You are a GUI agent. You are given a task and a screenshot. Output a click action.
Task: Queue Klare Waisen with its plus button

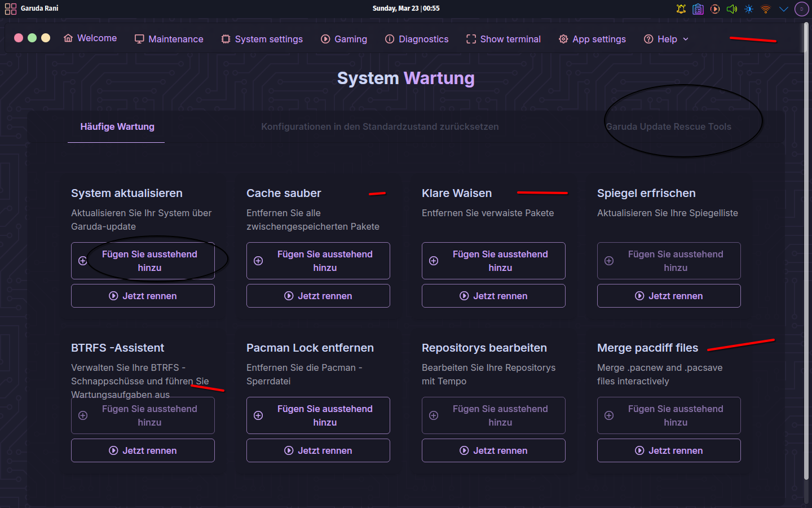pyautogui.click(x=434, y=261)
